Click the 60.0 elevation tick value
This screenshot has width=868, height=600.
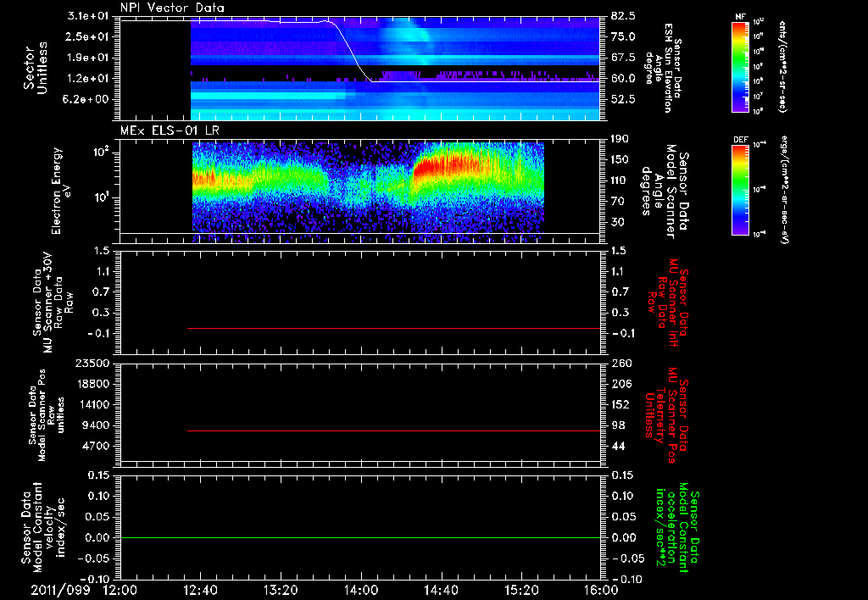pos(623,79)
